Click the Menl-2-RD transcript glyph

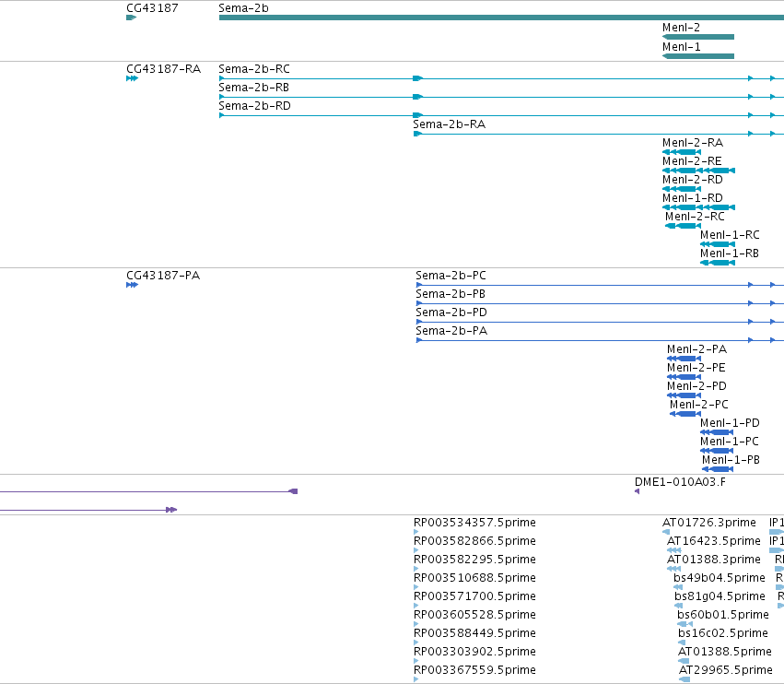click(682, 189)
